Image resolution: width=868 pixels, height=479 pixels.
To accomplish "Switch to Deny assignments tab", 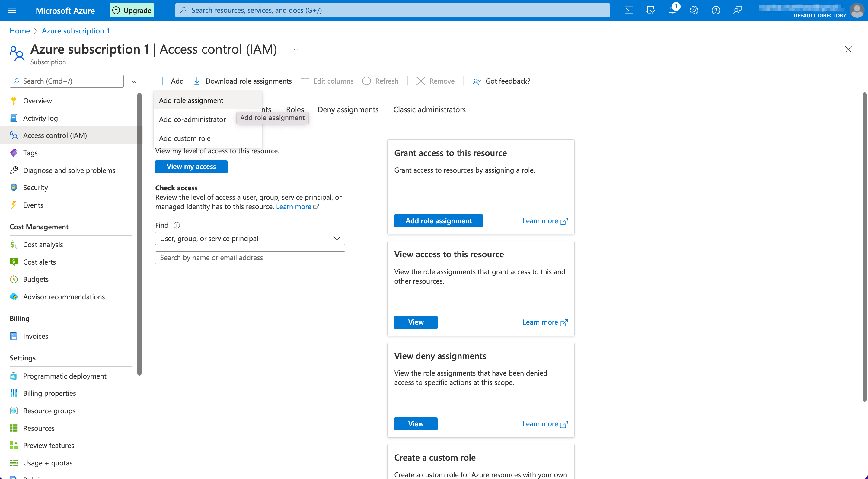I will point(348,109).
